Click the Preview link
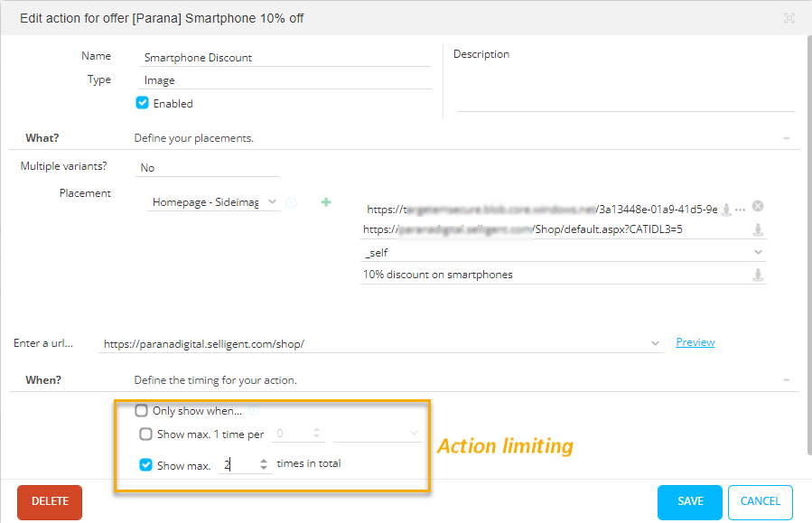 [x=695, y=342]
